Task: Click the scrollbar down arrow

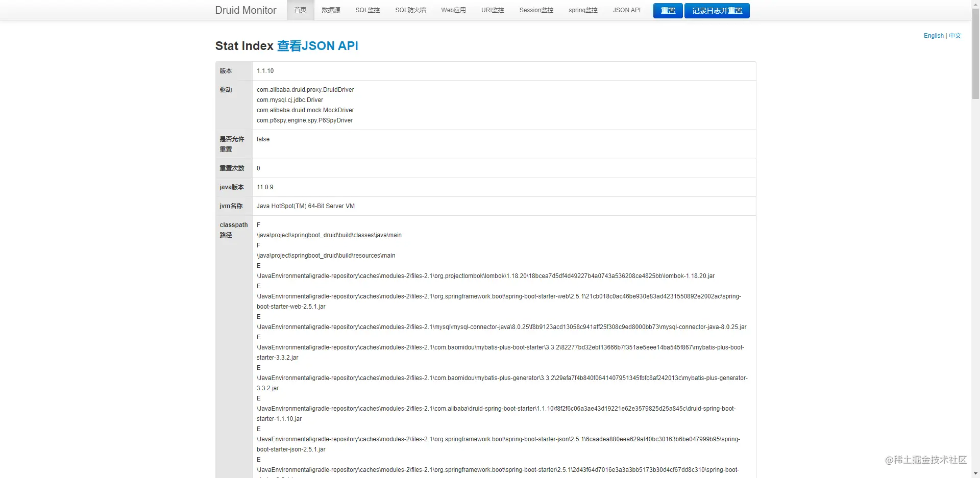Action: [x=975, y=474]
